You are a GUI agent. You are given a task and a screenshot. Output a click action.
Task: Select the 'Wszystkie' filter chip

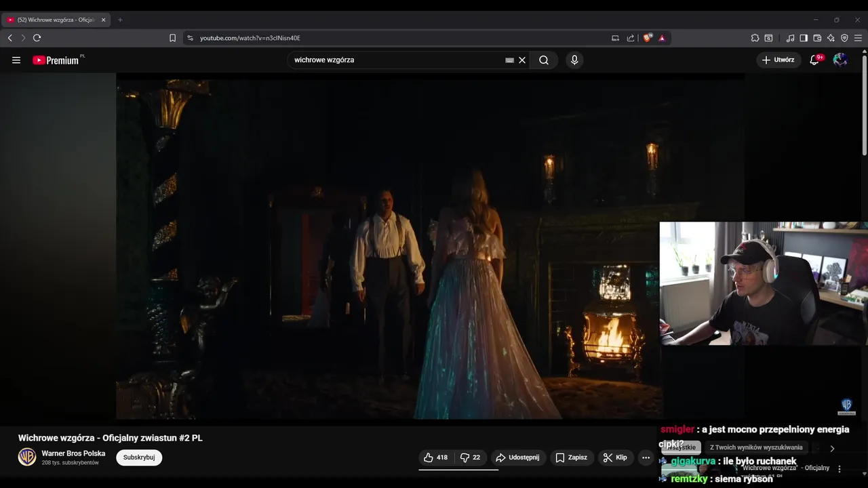point(681,447)
